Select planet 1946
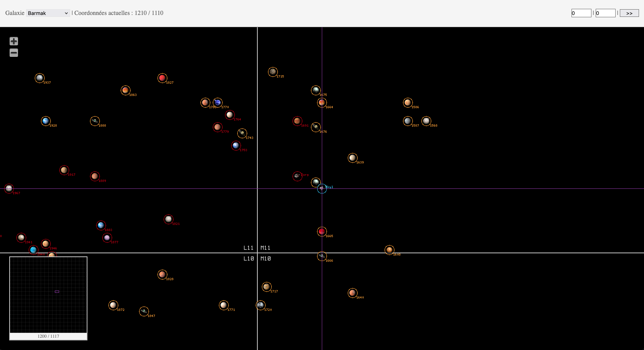 click(46, 244)
